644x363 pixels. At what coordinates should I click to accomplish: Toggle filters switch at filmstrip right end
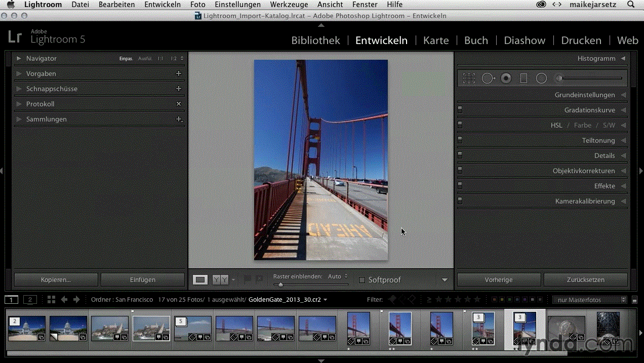(635, 300)
